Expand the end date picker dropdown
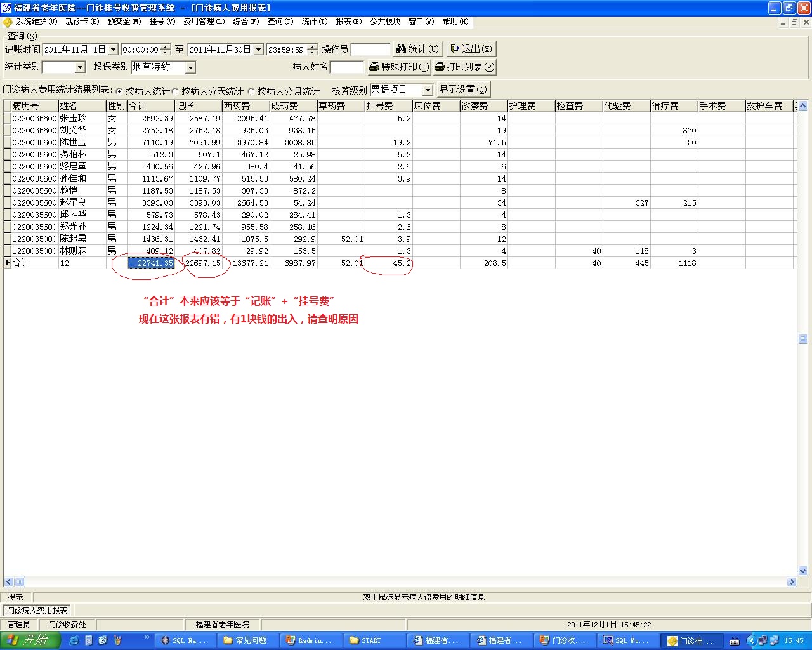Viewport: 812px width, 650px height. (258, 50)
